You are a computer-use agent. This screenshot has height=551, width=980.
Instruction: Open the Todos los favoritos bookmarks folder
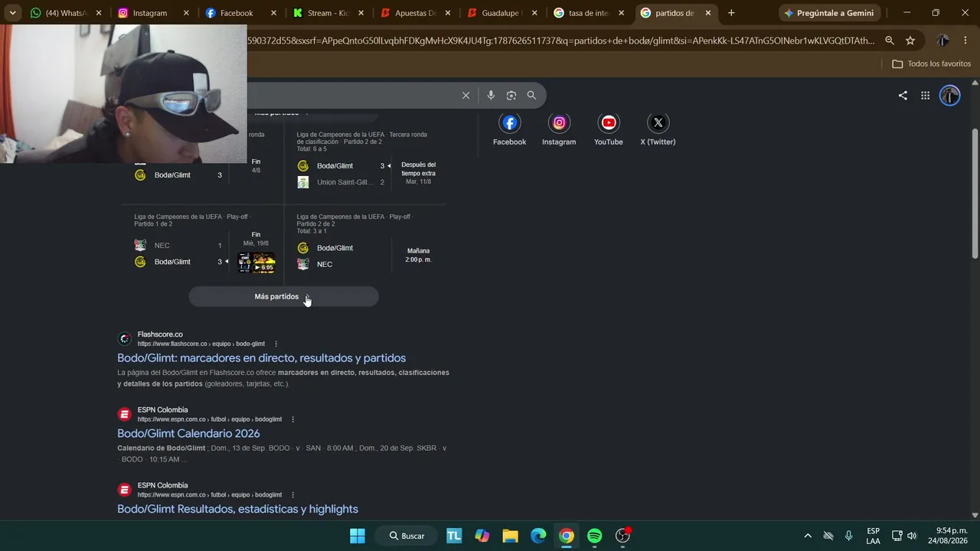[x=931, y=64]
